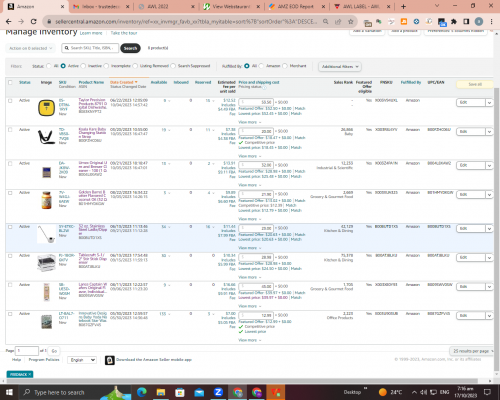Click the price field in the Koala Kare row

[256, 132]
